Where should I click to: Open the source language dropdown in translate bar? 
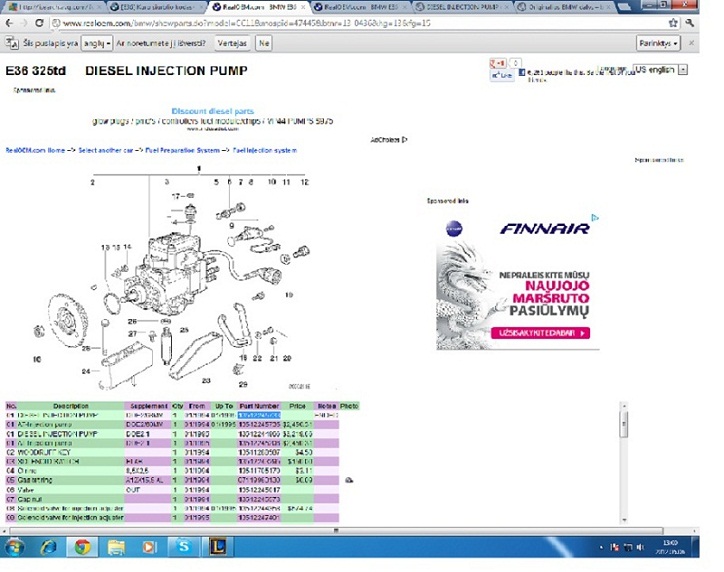coord(96,44)
